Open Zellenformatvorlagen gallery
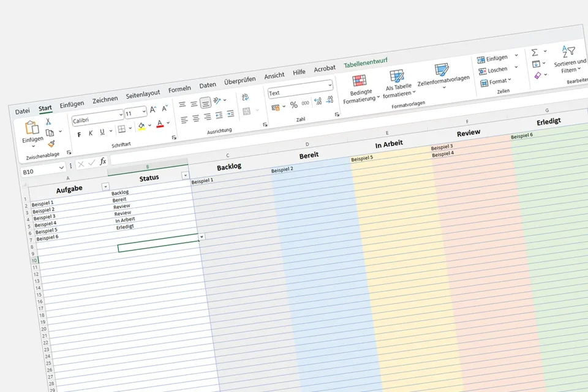The width and height of the screenshot is (588, 392). point(443,77)
